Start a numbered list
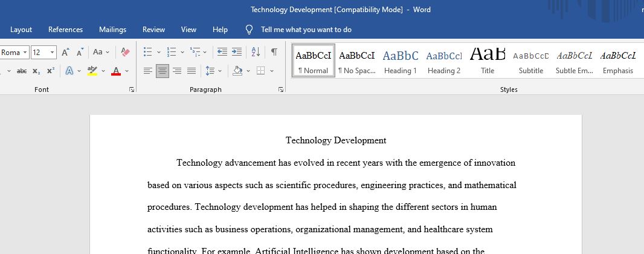 tap(171, 52)
